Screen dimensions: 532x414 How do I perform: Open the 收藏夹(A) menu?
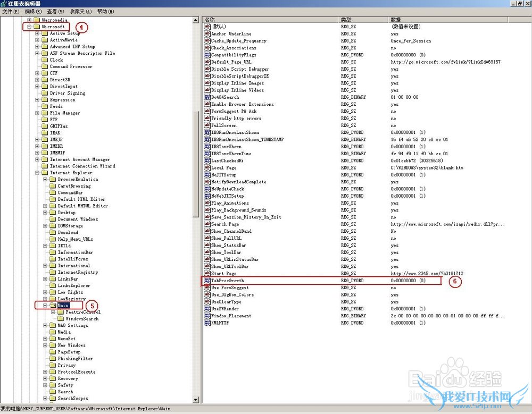[80, 11]
